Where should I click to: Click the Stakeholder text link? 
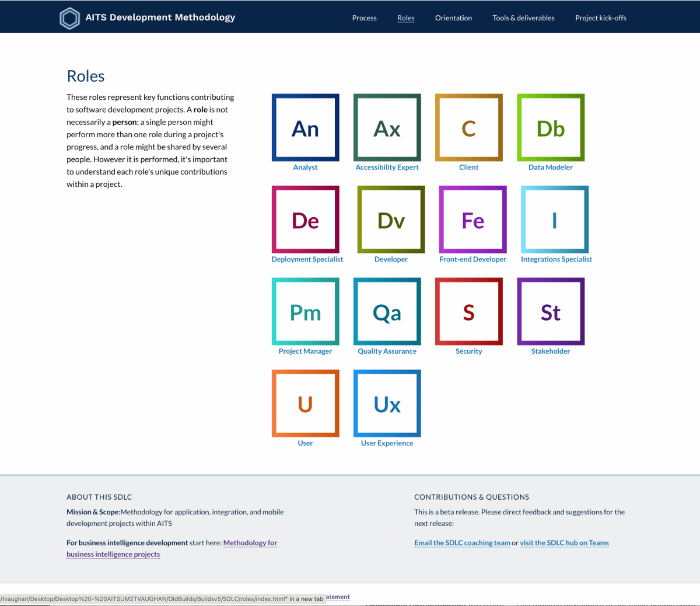(551, 351)
